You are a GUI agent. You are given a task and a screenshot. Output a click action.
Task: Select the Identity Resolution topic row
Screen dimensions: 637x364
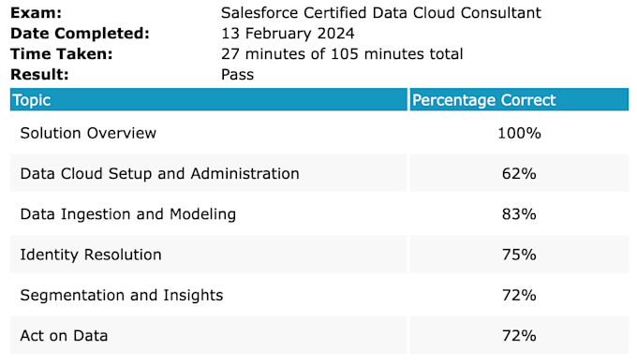(319, 255)
